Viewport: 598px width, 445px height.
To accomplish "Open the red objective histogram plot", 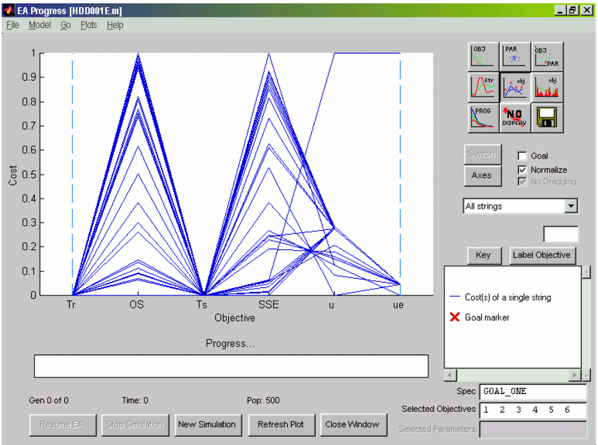I will click(x=547, y=87).
